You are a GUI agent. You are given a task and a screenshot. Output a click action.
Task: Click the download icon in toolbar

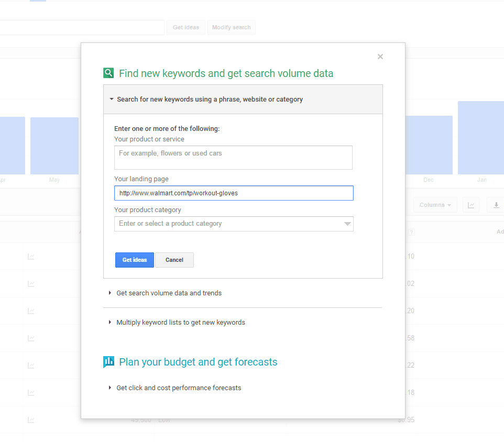pyautogui.click(x=496, y=205)
